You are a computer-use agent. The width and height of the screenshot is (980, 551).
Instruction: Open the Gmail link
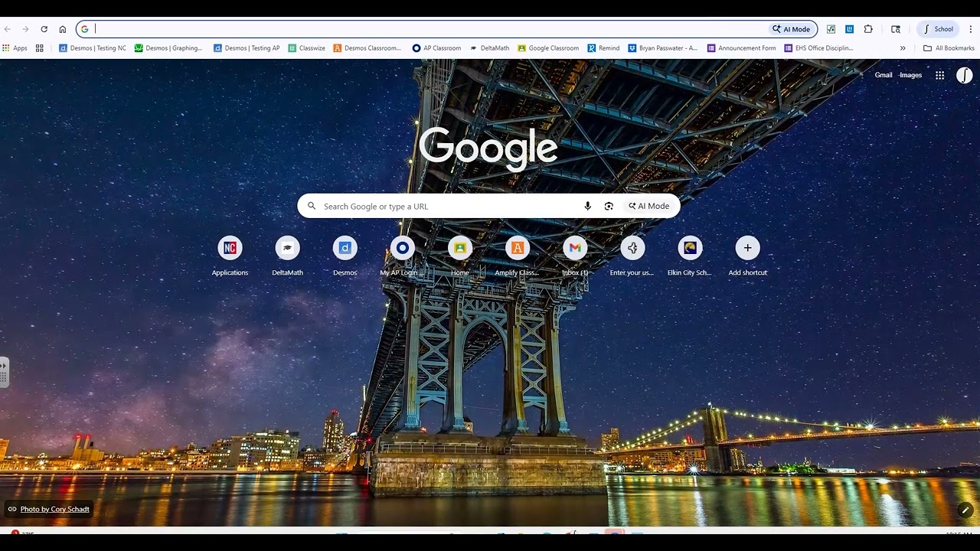[884, 75]
